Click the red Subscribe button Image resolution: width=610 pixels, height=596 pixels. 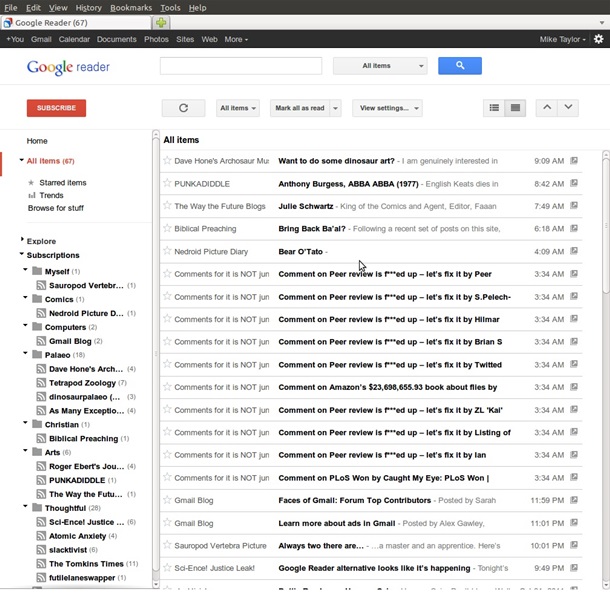click(56, 108)
